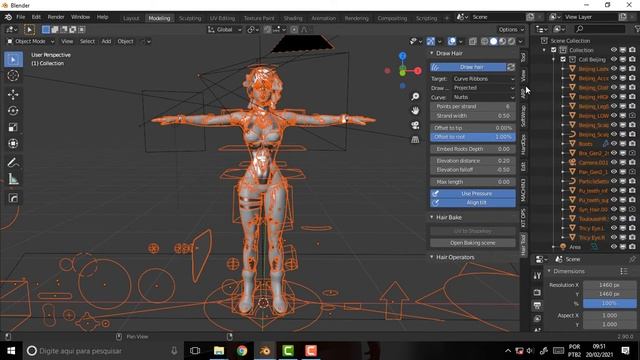Click the viewport zoom magnifier icon
Viewport: 640px width, 360px height.
(x=415, y=96)
